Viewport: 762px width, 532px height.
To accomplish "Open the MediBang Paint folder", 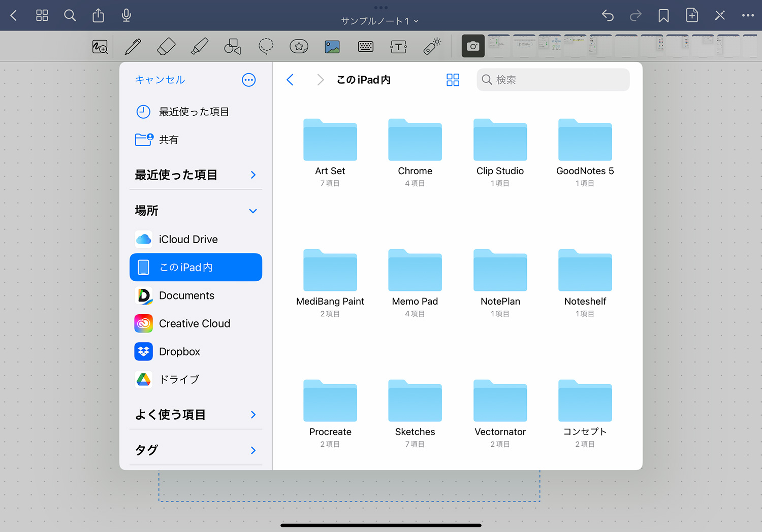I will 330,283.
